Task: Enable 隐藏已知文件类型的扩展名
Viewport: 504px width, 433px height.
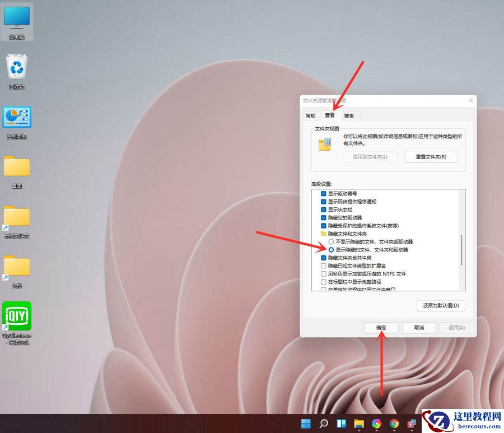Action: pos(323,266)
